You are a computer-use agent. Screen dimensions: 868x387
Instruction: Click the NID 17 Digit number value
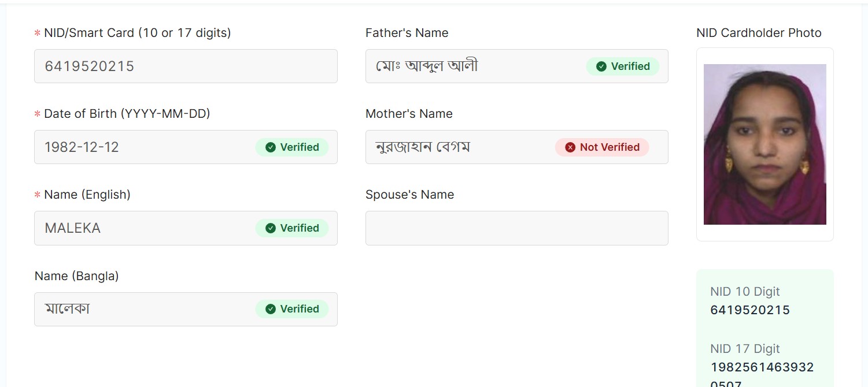click(x=762, y=367)
